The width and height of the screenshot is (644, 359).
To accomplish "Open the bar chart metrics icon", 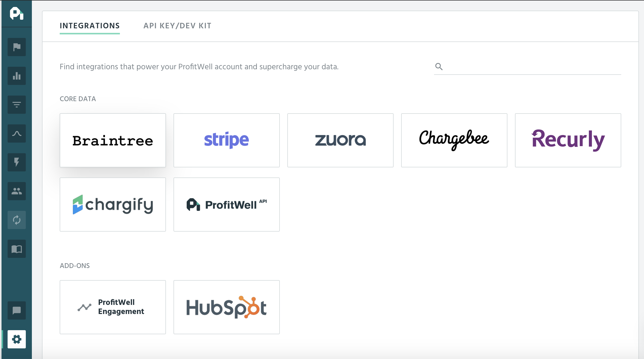I will [x=17, y=76].
